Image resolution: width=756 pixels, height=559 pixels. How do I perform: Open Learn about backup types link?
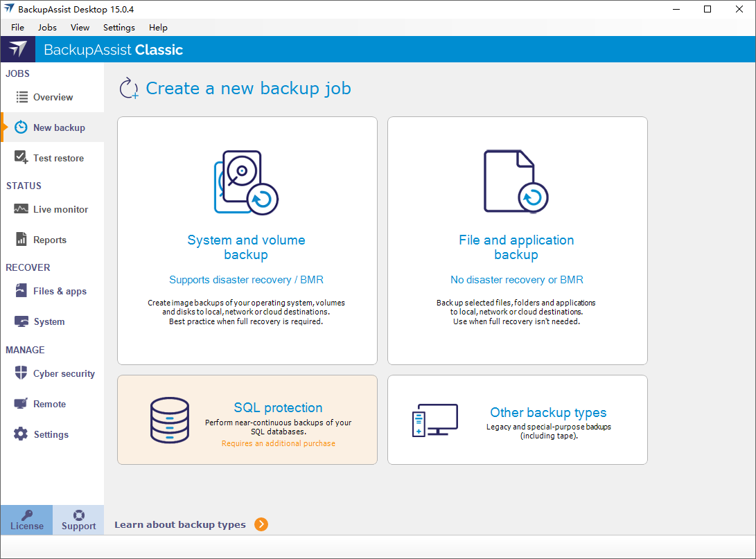(180, 524)
